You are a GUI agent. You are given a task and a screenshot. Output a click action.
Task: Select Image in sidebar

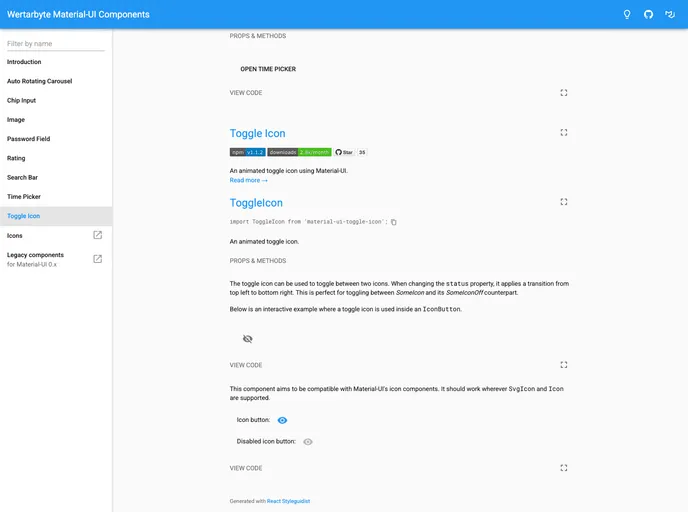pos(56,120)
